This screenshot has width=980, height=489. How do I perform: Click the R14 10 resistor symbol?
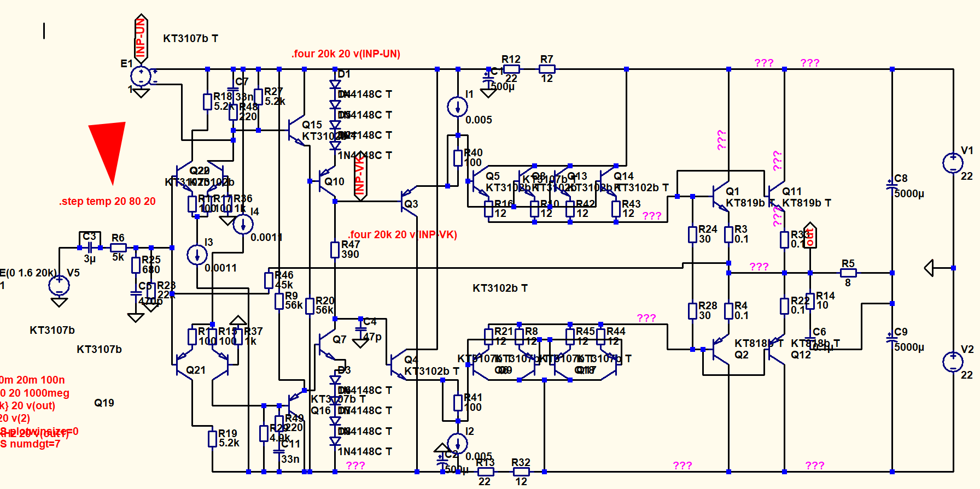[810, 301]
